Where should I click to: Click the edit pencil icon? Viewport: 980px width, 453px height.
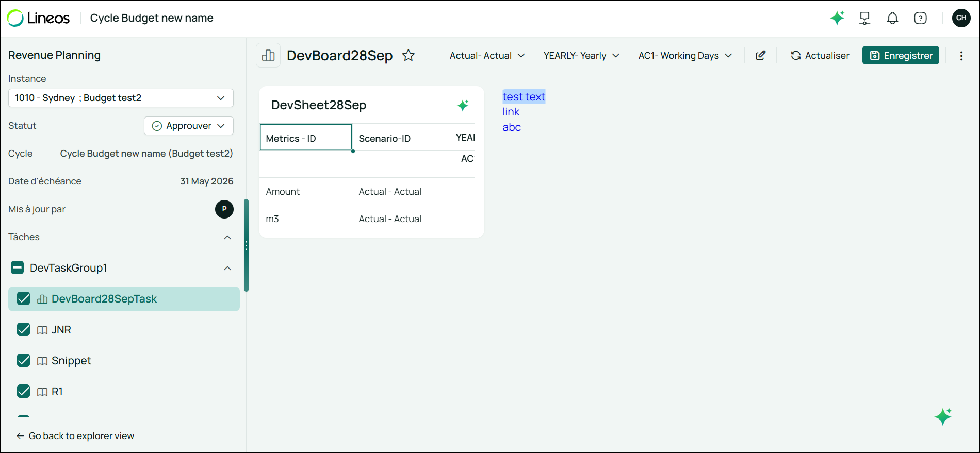coord(761,55)
